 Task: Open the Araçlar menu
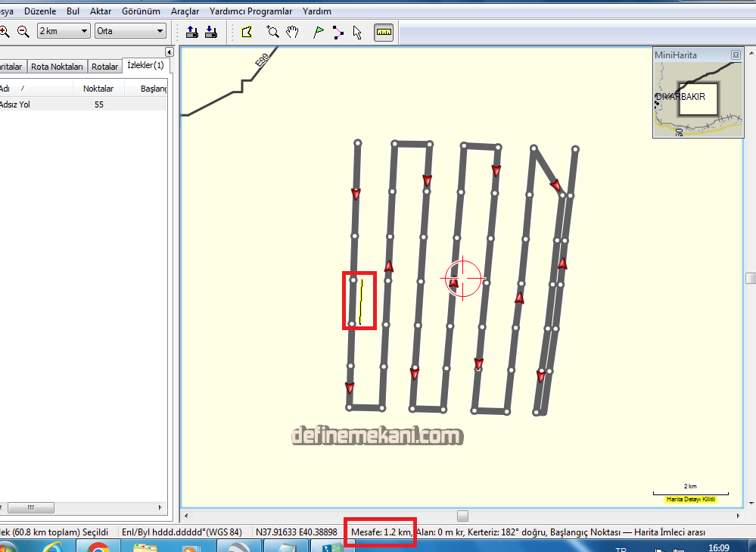coord(185,11)
